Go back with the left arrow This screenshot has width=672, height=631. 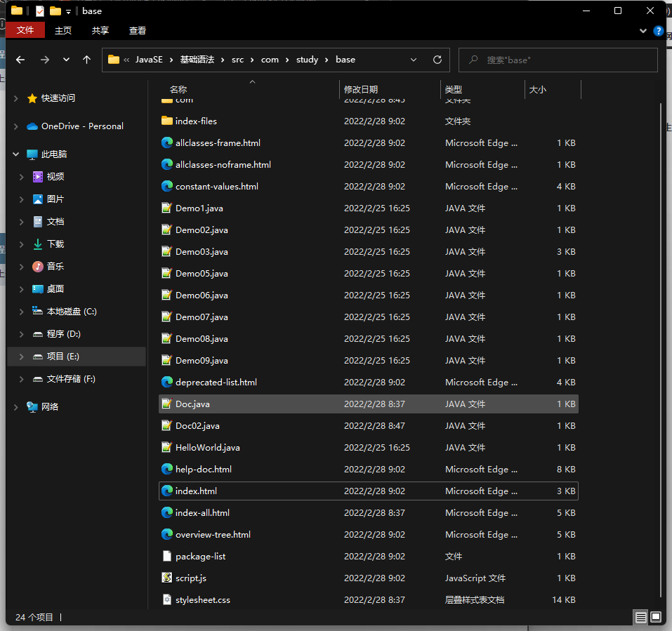(x=20, y=60)
